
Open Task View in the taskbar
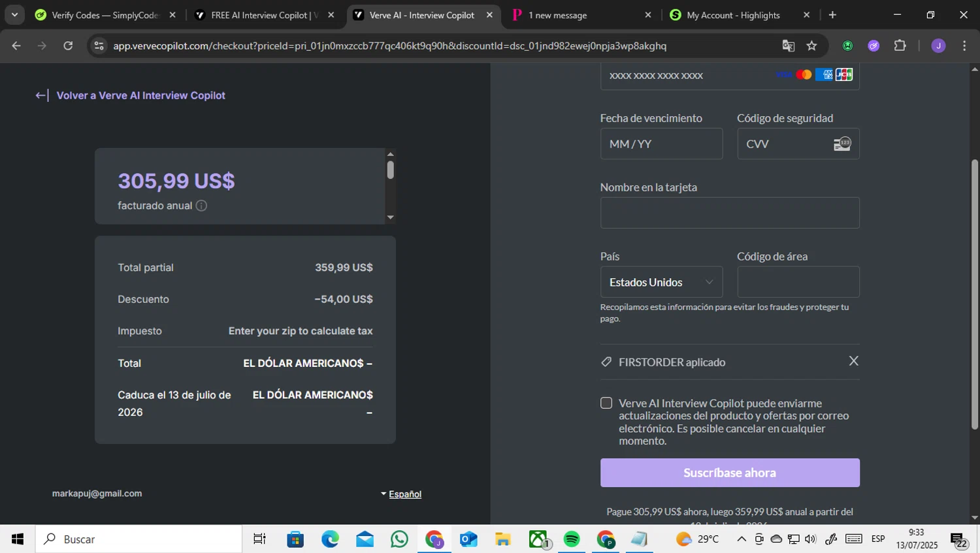(259, 539)
